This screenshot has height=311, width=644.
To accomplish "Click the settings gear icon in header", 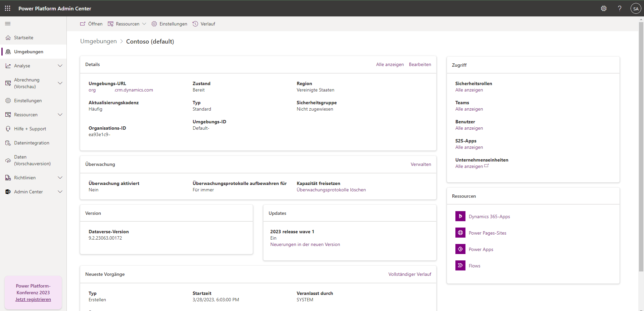I will pyautogui.click(x=603, y=8).
